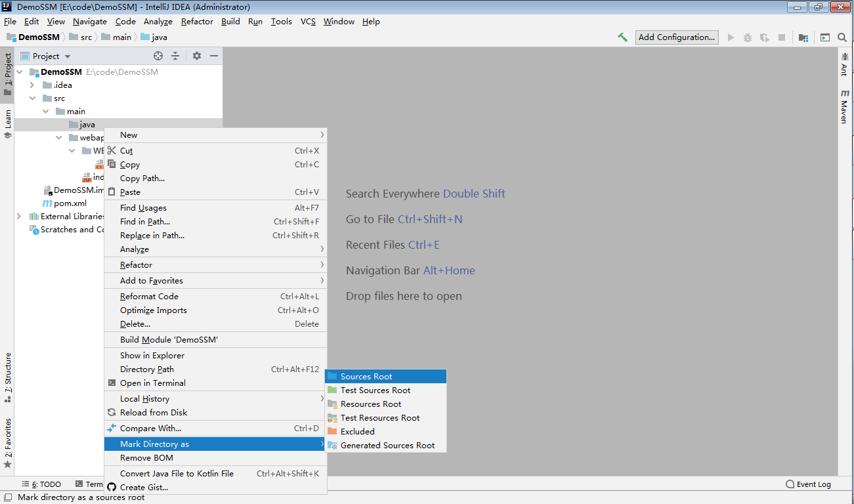Choose Reformat Code in context menu
This screenshot has width=854, height=504.
[x=215, y=297]
